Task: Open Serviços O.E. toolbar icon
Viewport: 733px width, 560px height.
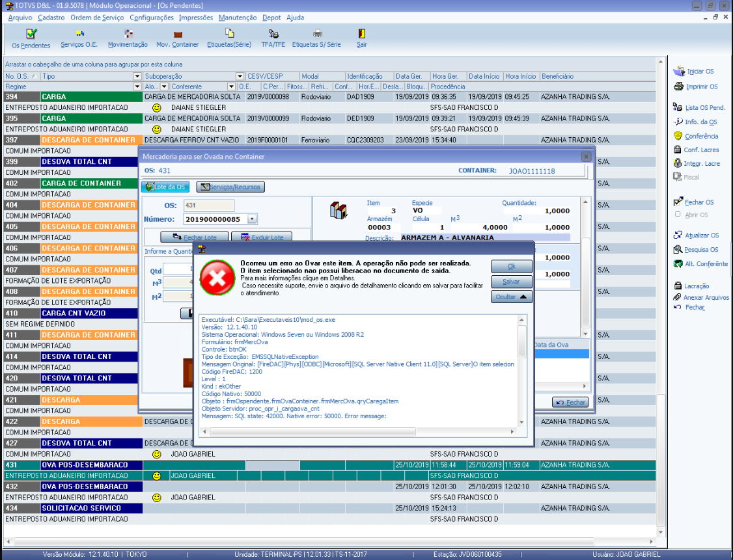Action: pos(79,39)
